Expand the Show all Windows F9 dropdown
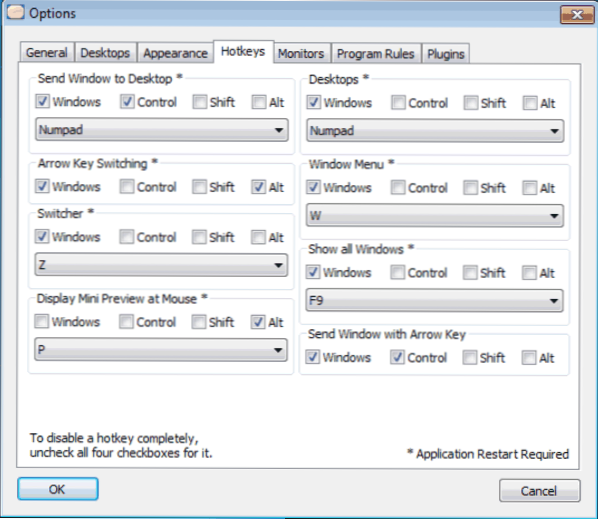Screen dimensions: 598x519 tap(434, 300)
